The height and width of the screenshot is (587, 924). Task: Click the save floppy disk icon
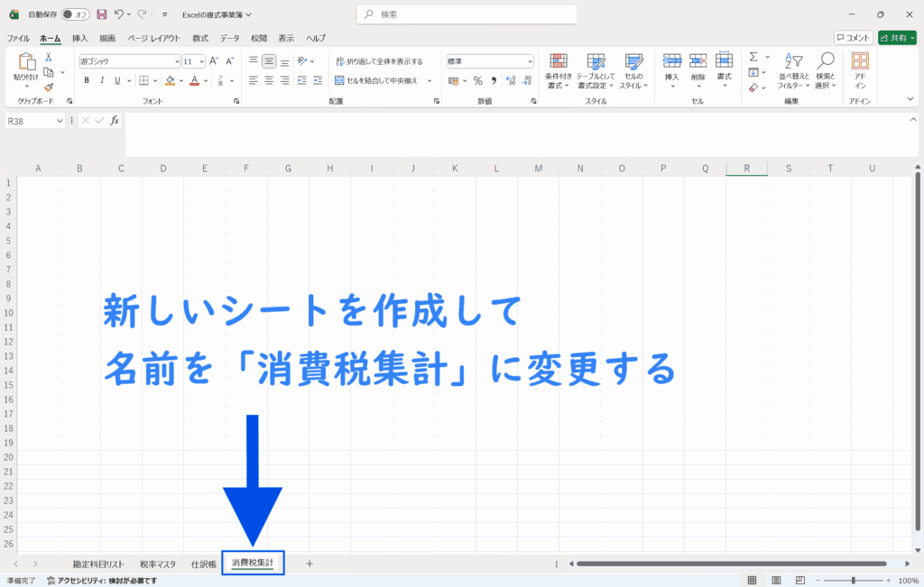point(101,14)
